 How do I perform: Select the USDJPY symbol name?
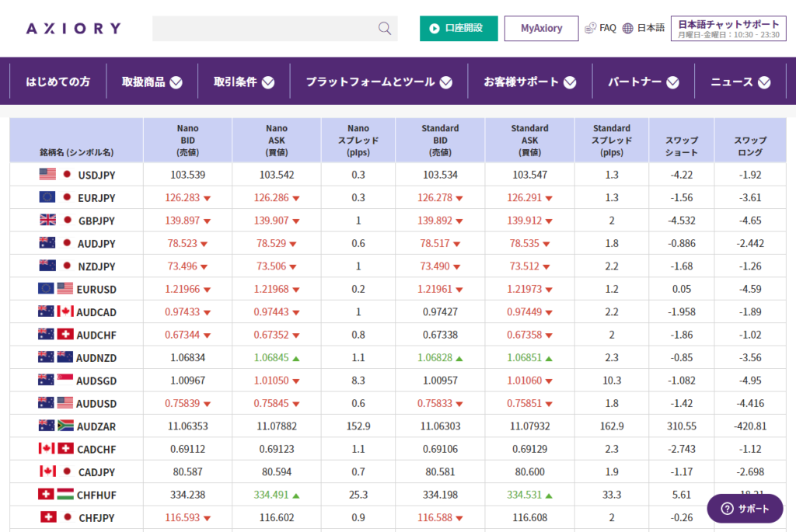pyautogui.click(x=96, y=175)
